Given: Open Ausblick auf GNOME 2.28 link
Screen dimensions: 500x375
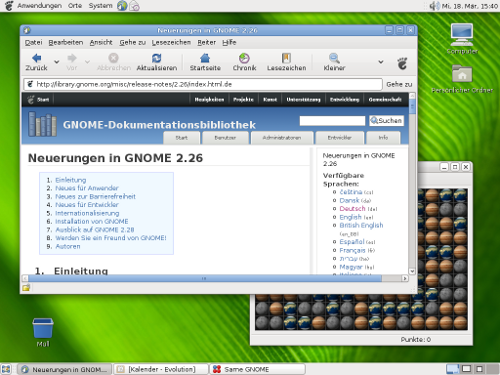Looking at the screenshot, I should [95, 230].
